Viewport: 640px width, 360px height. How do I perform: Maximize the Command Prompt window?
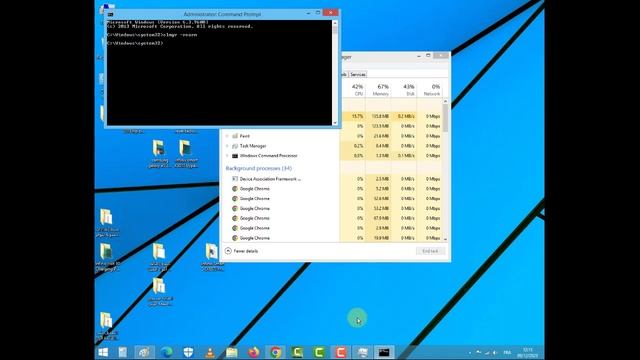coord(318,13)
